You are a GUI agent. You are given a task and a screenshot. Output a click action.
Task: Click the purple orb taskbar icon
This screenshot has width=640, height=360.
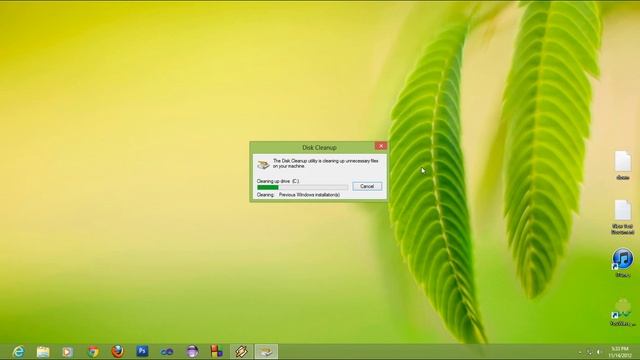[192, 351]
